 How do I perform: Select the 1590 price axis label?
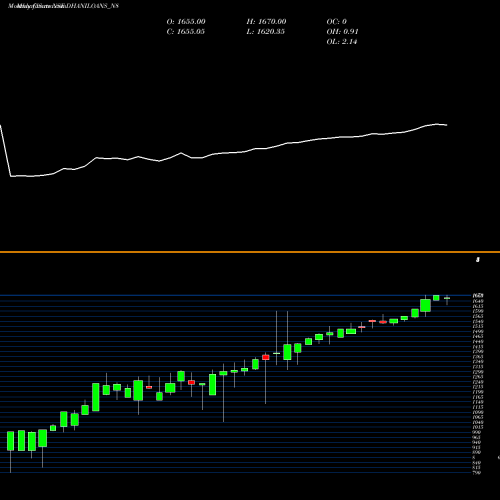tap(478, 311)
